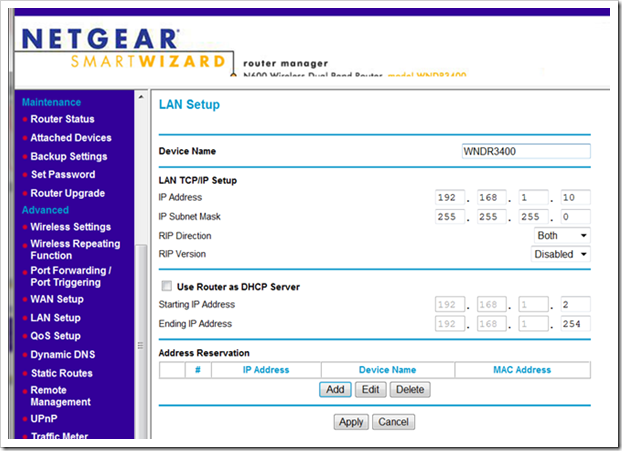Image resolution: width=622 pixels, height=451 pixels.
Task: Open Port Forwarding / Port Triggering
Action: coord(71,276)
